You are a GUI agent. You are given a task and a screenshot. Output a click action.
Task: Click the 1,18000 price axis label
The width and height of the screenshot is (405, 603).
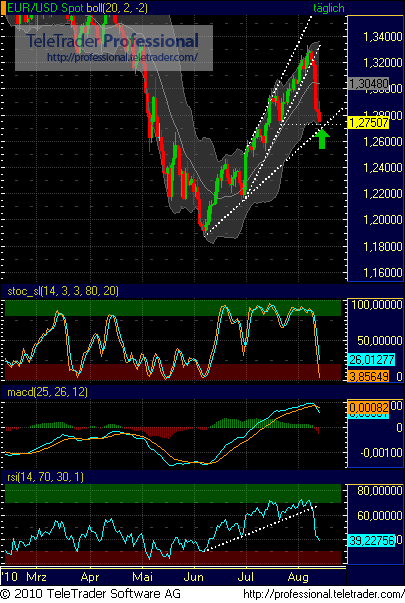pyautogui.click(x=383, y=246)
